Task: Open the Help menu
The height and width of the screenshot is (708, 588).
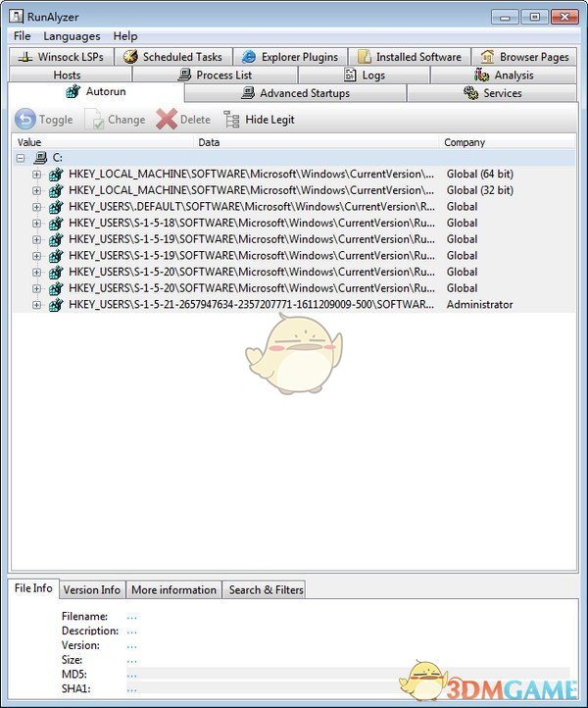Action: (125, 36)
